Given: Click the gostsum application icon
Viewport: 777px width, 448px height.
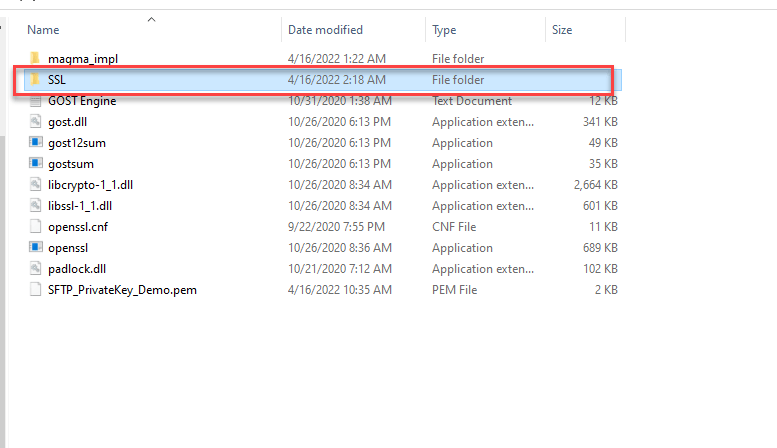Looking at the screenshot, I should pyautogui.click(x=35, y=164).
